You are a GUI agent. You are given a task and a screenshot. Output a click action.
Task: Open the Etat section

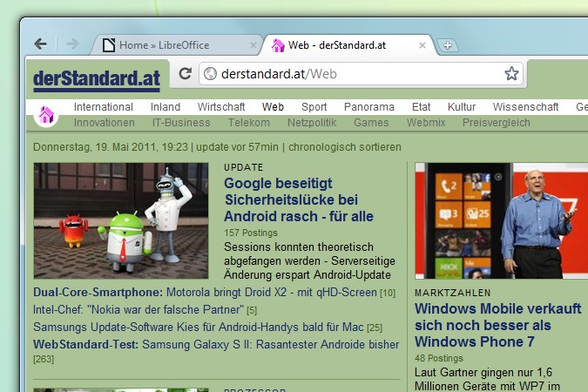click(x=421, y=107)
